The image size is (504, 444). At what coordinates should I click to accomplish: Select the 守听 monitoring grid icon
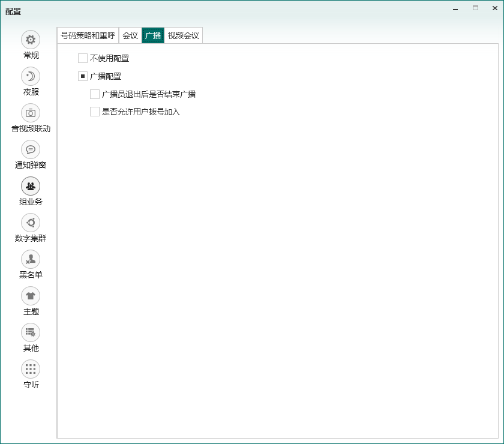31,369
